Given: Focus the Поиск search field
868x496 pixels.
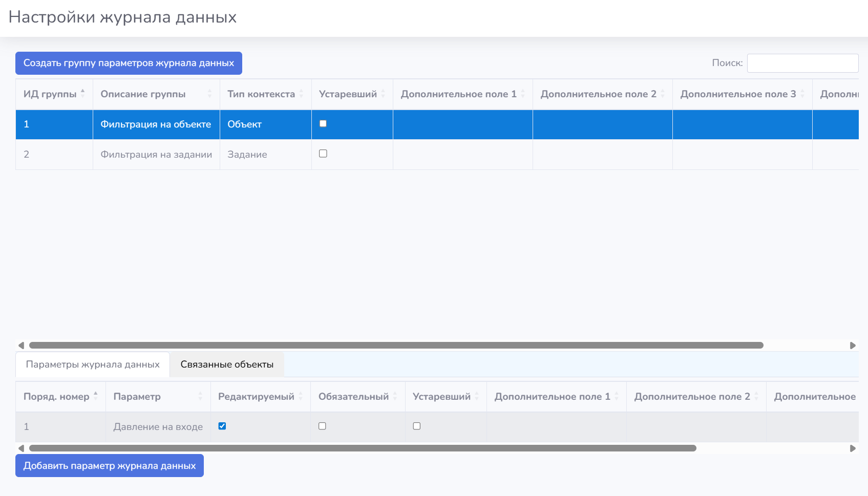Looking at the screenshot, I should click(x=802, y=63).
